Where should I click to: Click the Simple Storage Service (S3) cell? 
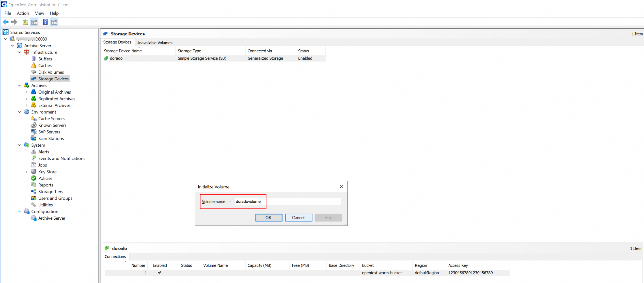tap(202, 58)
